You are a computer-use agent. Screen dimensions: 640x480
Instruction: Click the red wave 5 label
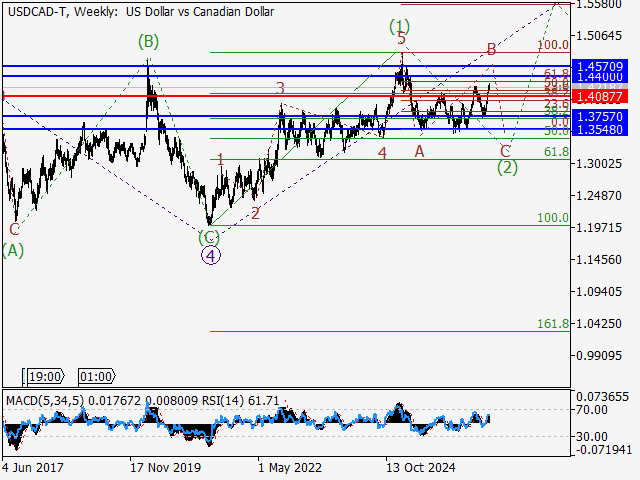click(402, 39)
